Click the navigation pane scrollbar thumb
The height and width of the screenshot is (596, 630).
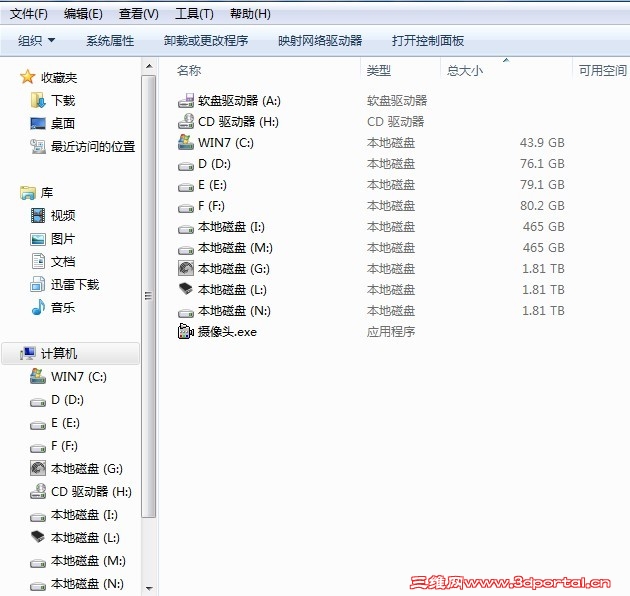[149, 296]
